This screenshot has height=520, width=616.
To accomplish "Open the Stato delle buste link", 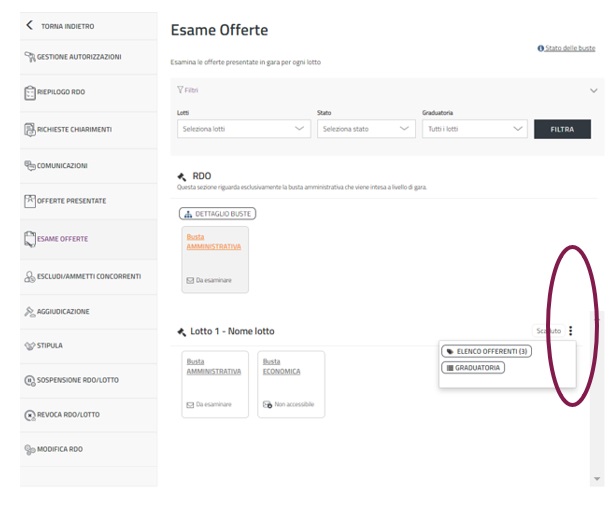I will pos(566,48).
